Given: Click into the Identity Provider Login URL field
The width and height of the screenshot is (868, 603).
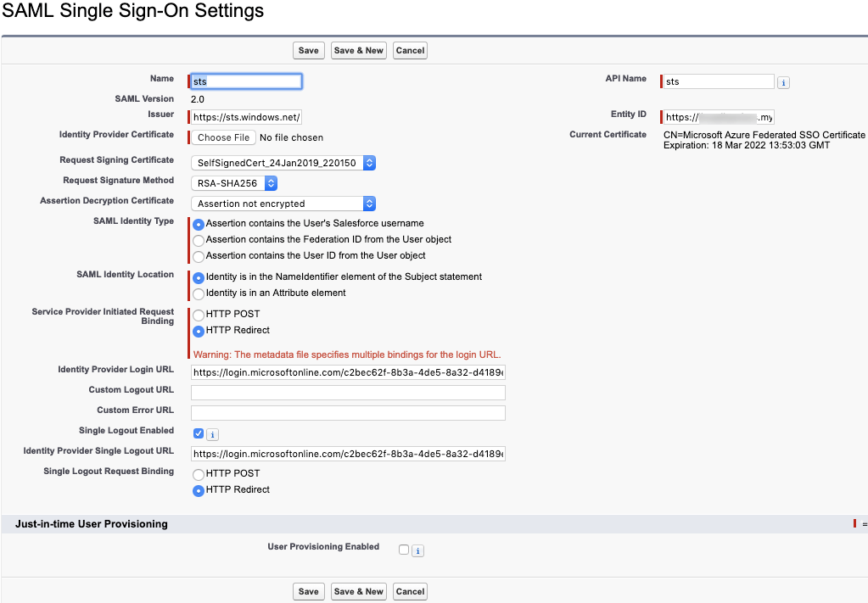Looking at the screenshot, I should click(x=348, y=372).
